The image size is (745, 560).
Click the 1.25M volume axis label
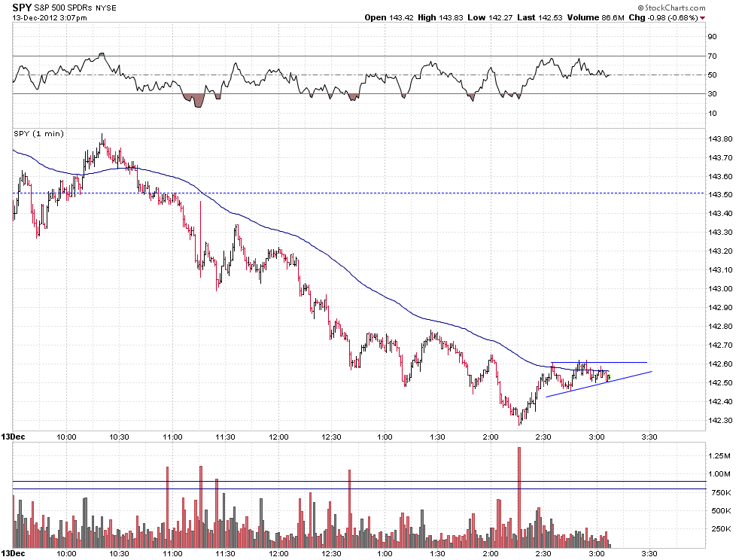tap(719, 456)
